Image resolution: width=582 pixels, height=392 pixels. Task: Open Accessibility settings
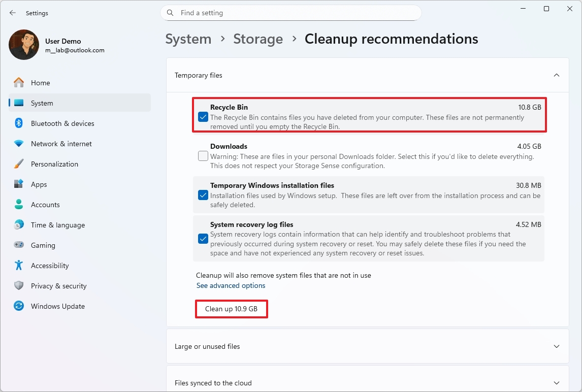50,265
